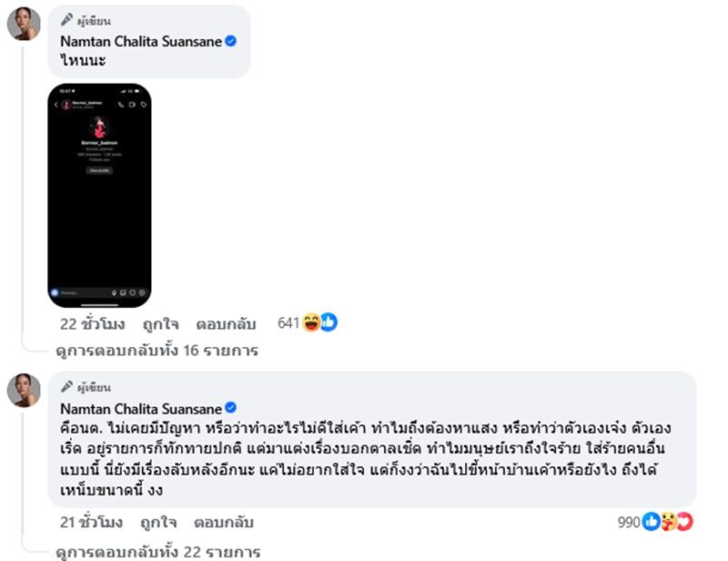Reply to first comment with ตอบกลับ
This screenshot has width=728, height=561.
[x=226, y=324]
